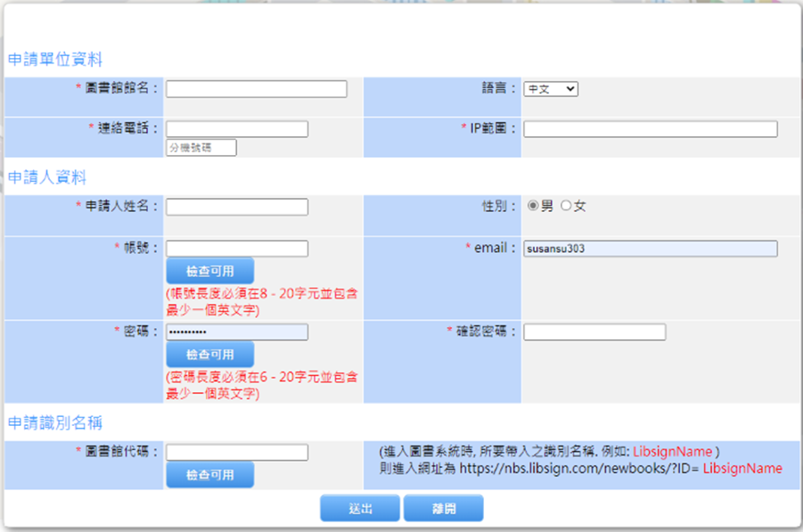Focus the 連絡電話 text field
This screenshot has height=532, width=803.
(236, 129)
